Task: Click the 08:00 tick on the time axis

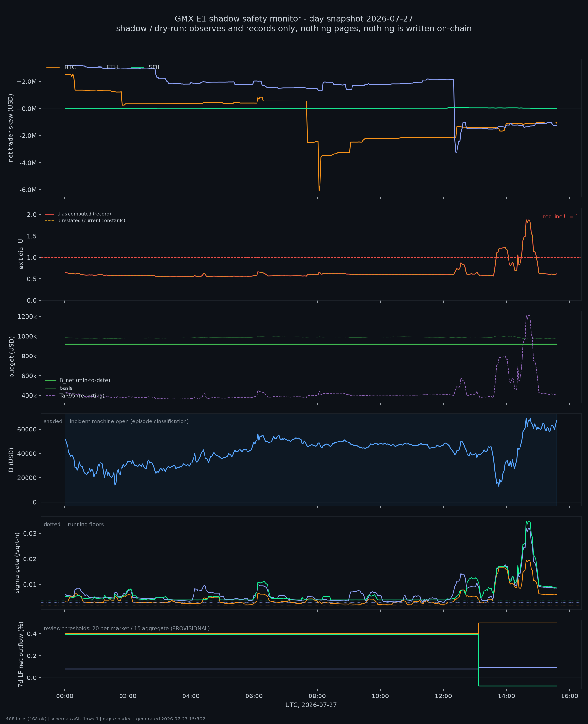Action: tap(317, 696)
